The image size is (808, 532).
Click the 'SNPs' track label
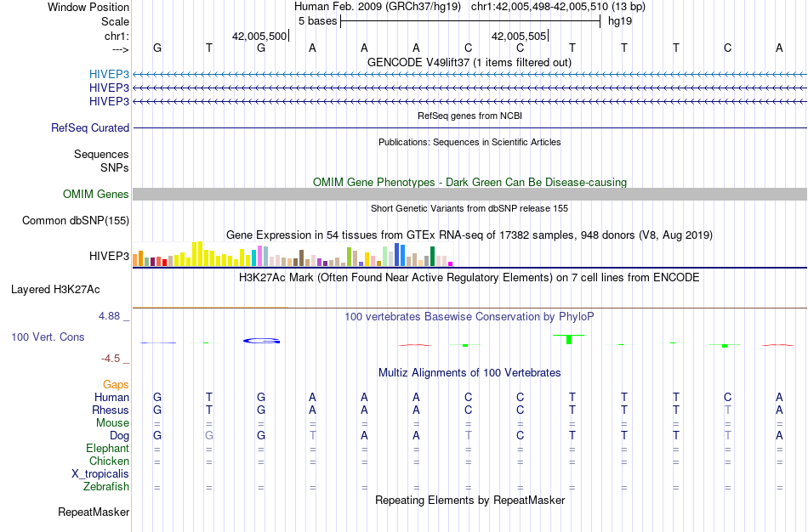pos(115,167)
